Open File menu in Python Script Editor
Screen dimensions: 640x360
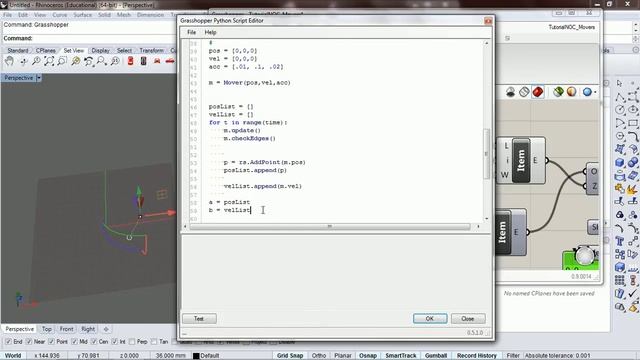click(191, 32)
